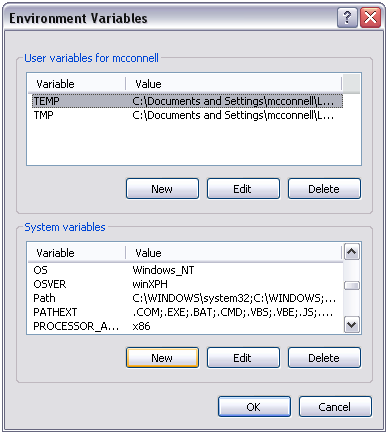This screenshot has height=440, width=390.
Task: Click scroll up arrow in System variables list
Action: pyautogui.click(x=352, y=252)
